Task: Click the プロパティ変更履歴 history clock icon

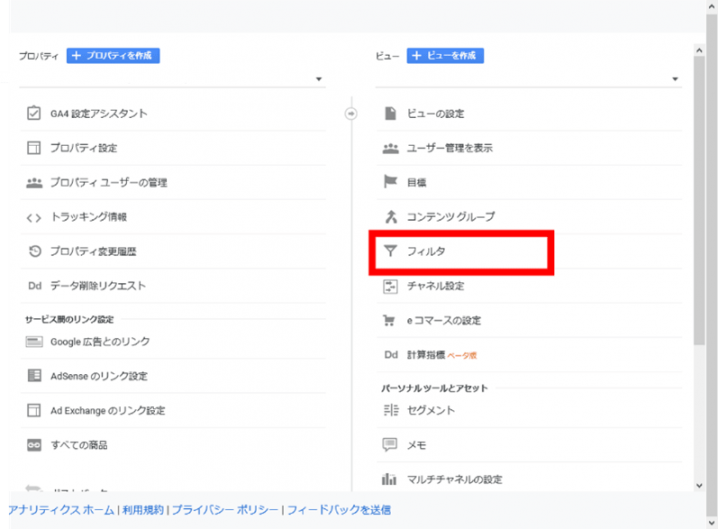Action: click(33, 251)
